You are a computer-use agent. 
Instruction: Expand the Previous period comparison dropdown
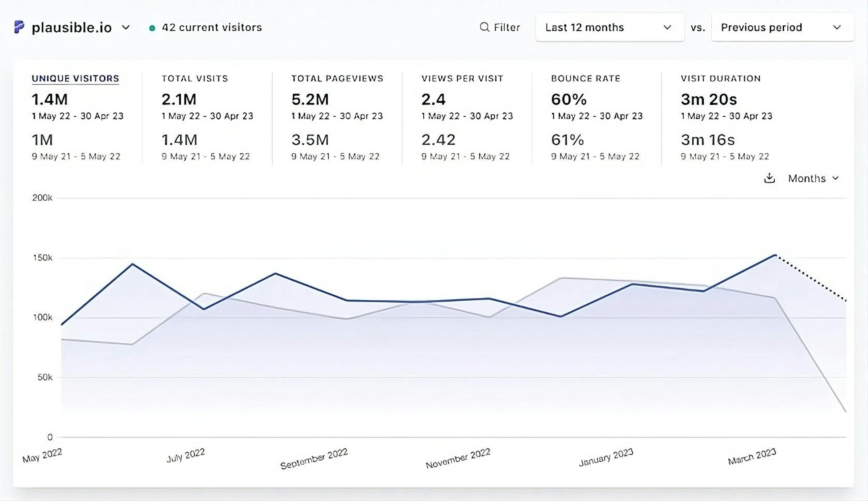[x=782, y=27]
